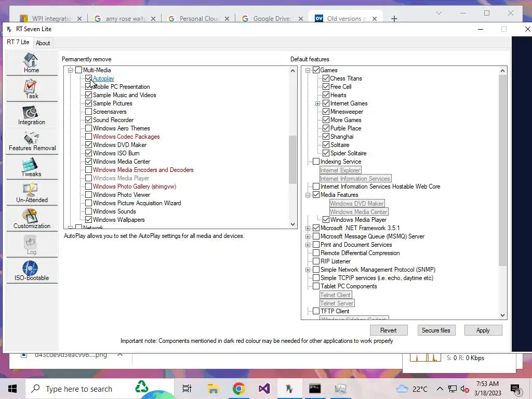Open Features Removal section

click(x=32, y=141)
